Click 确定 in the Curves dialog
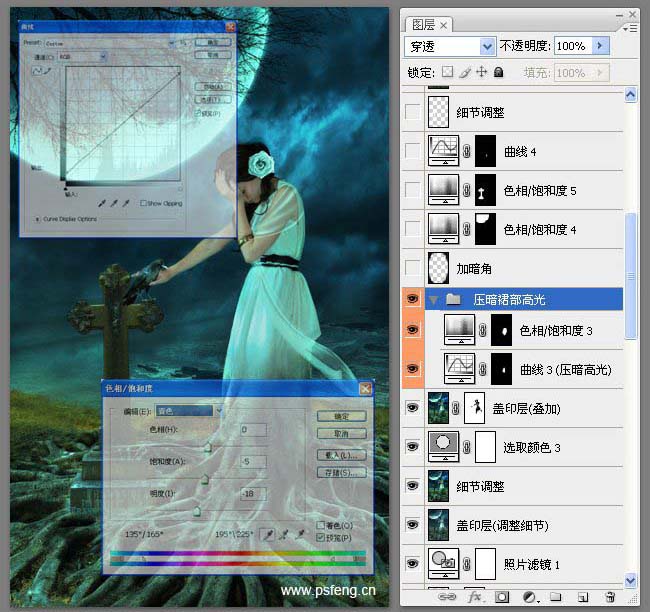The height and width of the screenshot is (612, 650). [x=213, y=42]
